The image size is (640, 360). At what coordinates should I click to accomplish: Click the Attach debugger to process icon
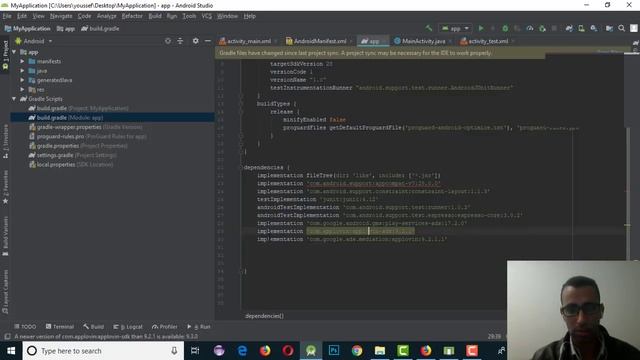tap(542, 28)
